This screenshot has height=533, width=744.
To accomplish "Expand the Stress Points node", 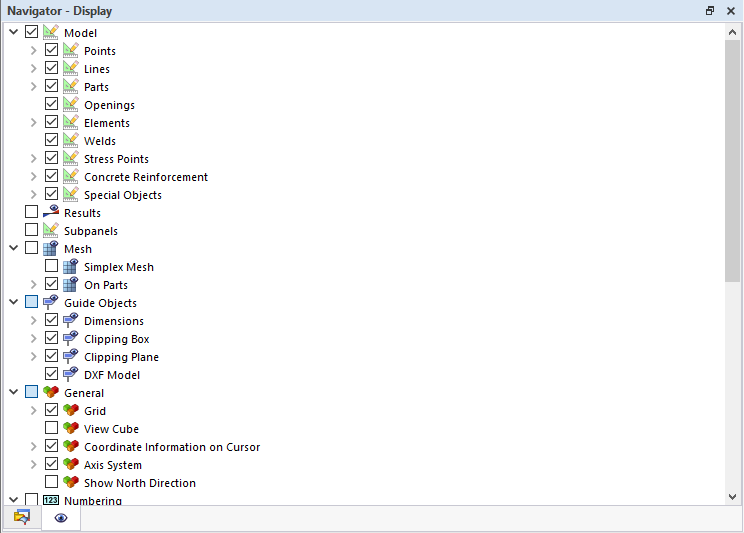I will 33,159.
